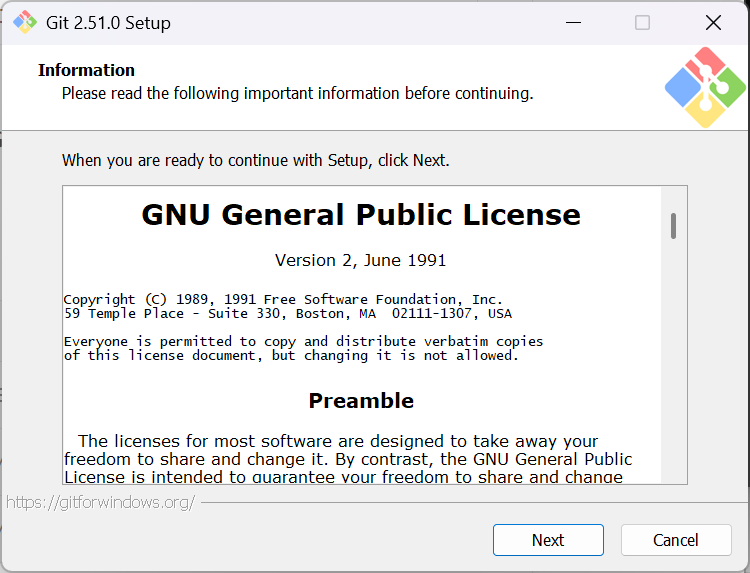The width and height of the screenshot is (750, 573).
Task: Click the "Everyone is permitted to copy" paragraph
Action: [303, 348]
